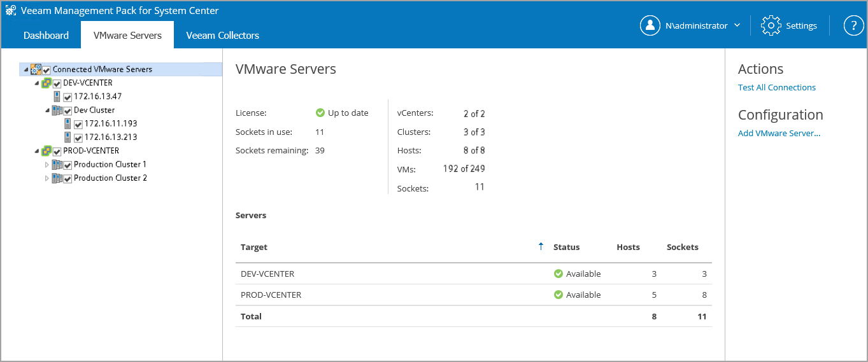Image resolution: width=868 pixels, height=362 pixels.
Task: Click the Veeam Management Pack logo icon
Action: [11, 11]
